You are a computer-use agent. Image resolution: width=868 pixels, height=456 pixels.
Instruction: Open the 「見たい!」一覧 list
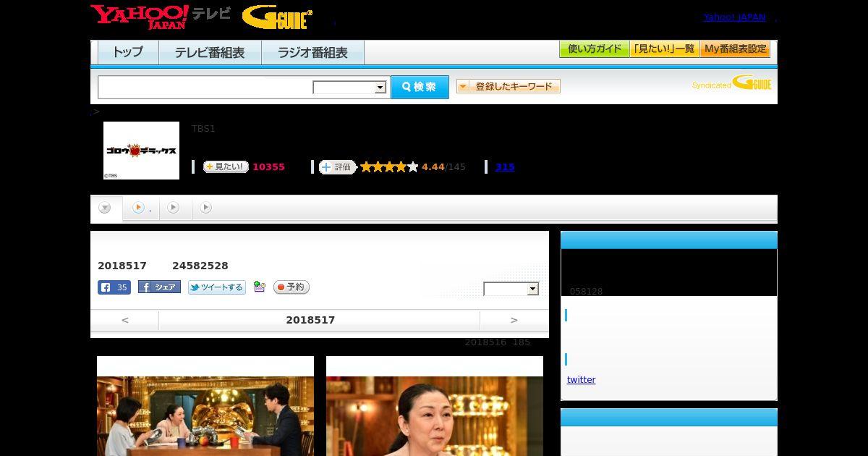(665, 49)
